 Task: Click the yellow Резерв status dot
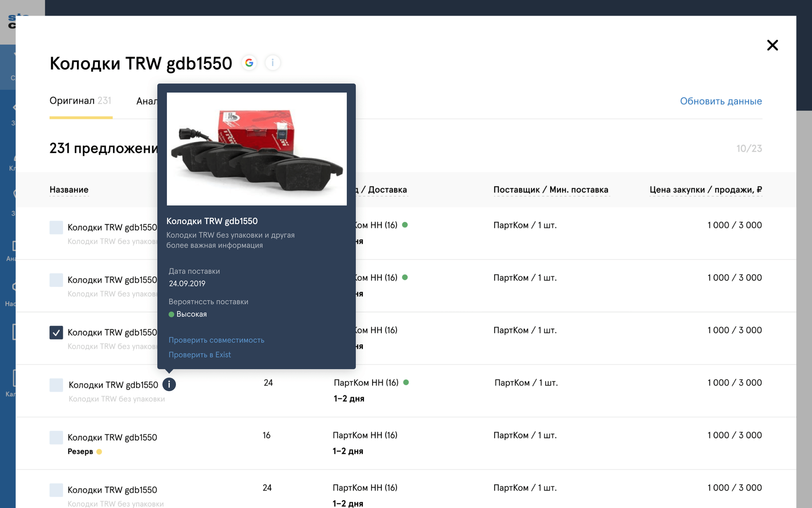point(99,452)
